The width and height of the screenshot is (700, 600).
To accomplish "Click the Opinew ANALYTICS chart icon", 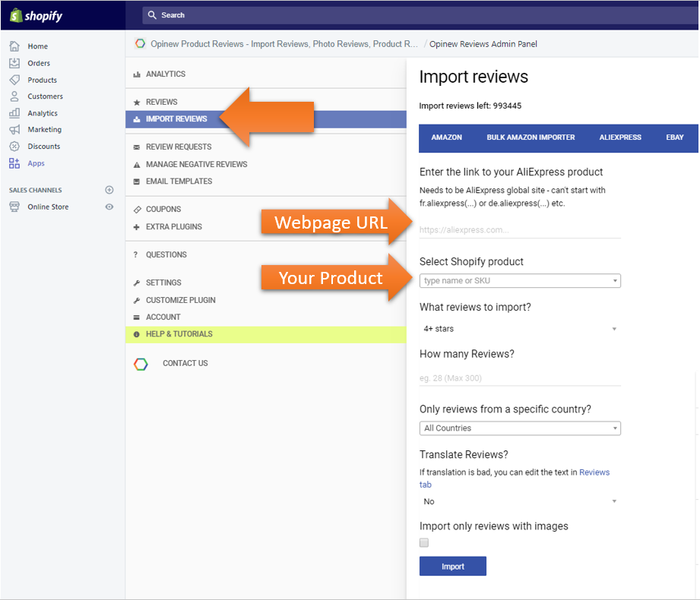I will pos(137,74).
